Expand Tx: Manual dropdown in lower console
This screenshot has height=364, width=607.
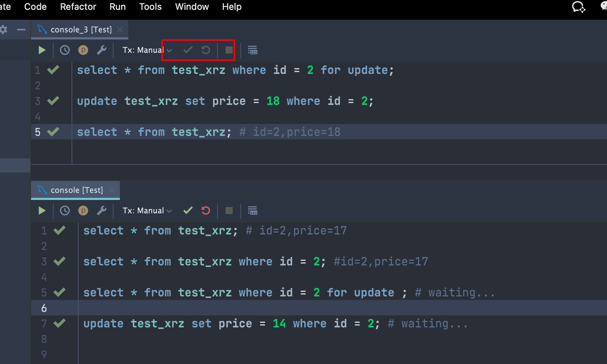[x=147, y=211]
